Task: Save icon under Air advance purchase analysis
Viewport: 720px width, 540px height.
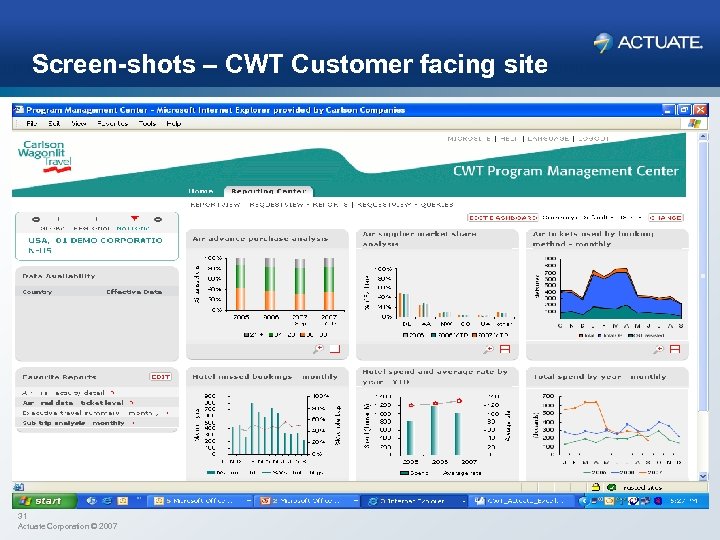Action: pos(335,349)
